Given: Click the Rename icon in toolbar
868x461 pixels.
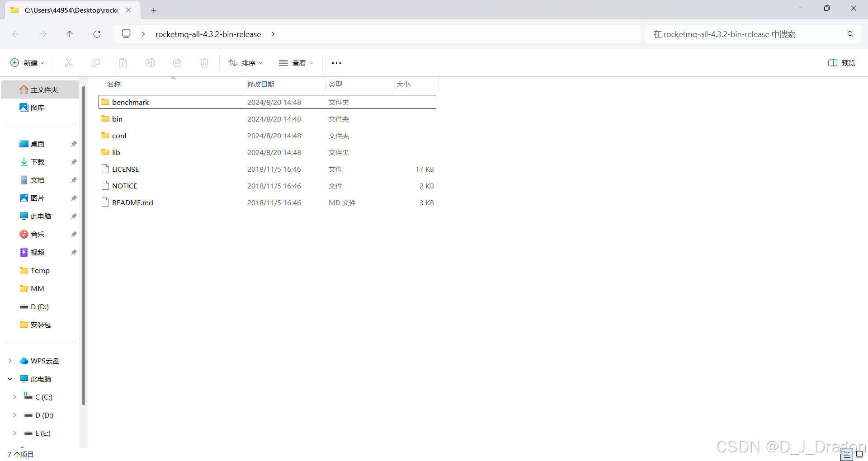Looking at the screenshot, I should [x=150, y=63].
